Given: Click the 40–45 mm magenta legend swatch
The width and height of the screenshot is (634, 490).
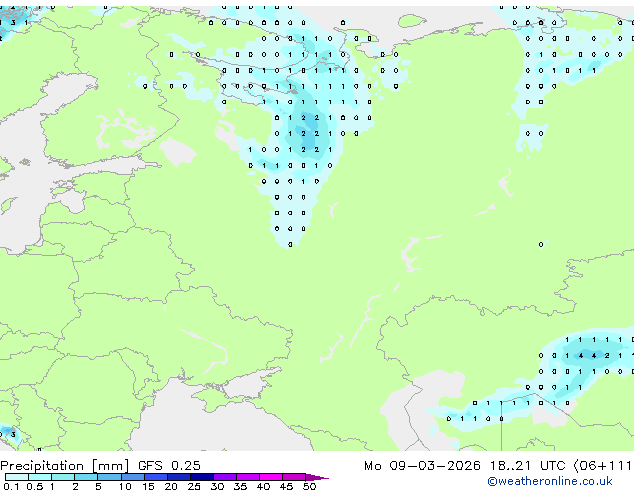Looking at the screenshot, I should [x=271, y=477].
